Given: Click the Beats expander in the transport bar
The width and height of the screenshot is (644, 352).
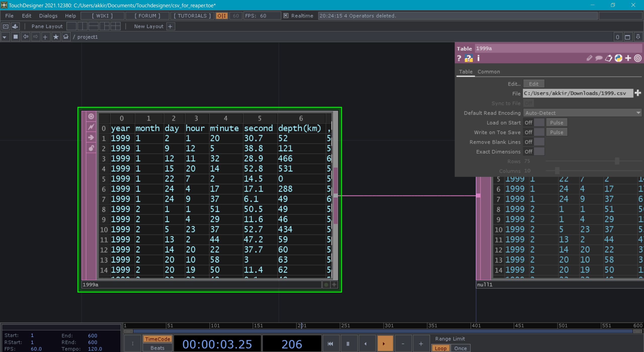Looking at the screenshot, I should 157,348.
